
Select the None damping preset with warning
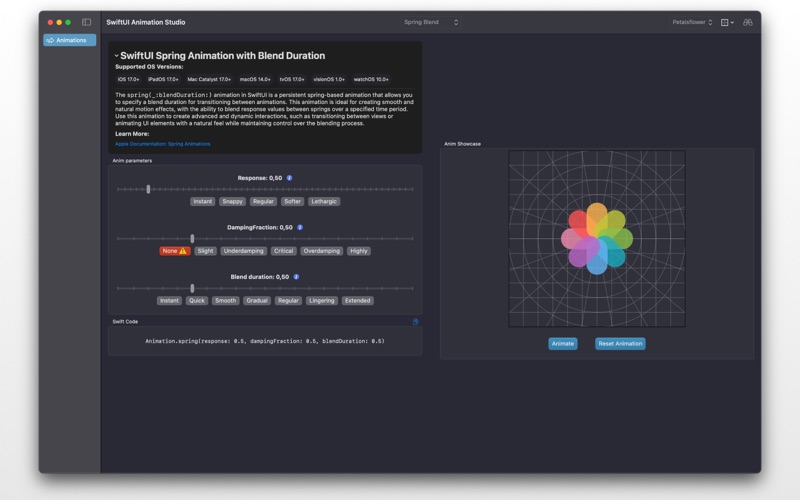(x=175, y=251)
